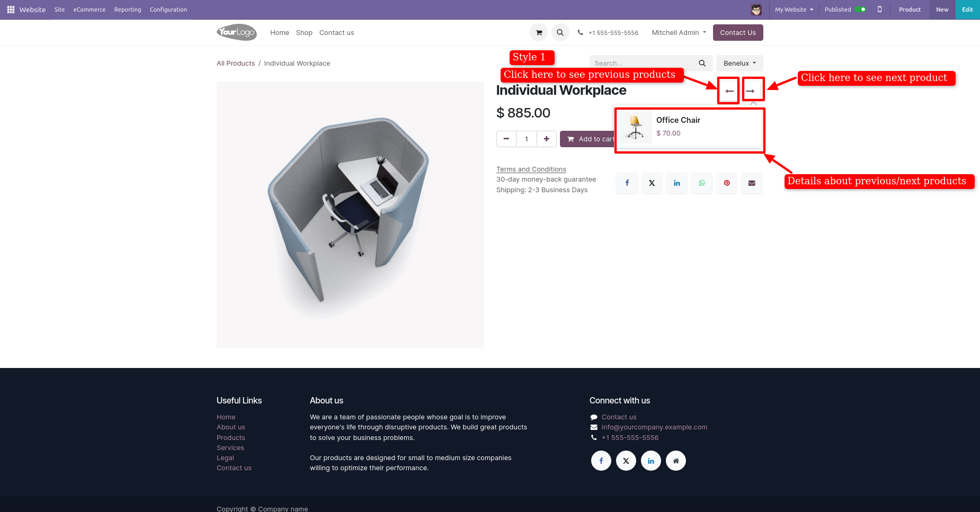Open Terms and Conditions link
Screen dimensions: 980x512
[x=531, y=169]
